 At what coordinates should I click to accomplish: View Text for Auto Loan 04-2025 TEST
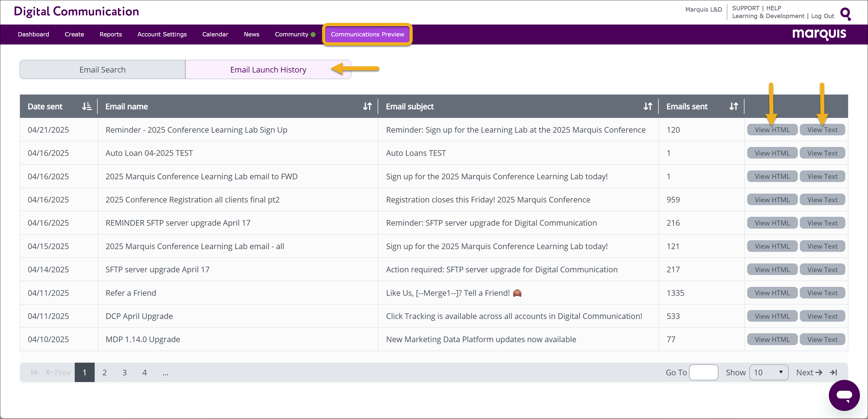point(822,153)
